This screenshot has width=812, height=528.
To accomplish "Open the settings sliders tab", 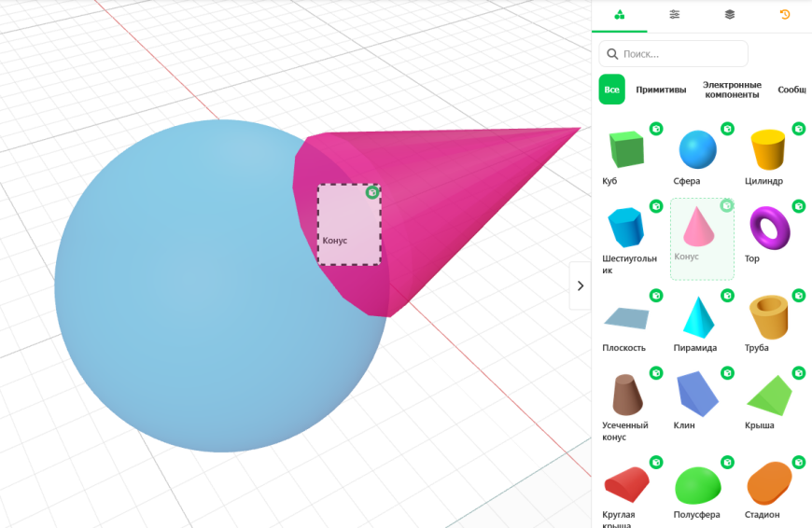I will 674,15.
